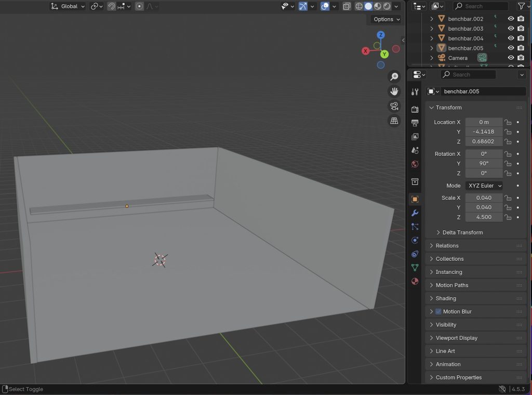Image resolution: width=532 pixels, height=395 pixels.
Task: Select benchbar.004 in the outliner
Action: 465,38
